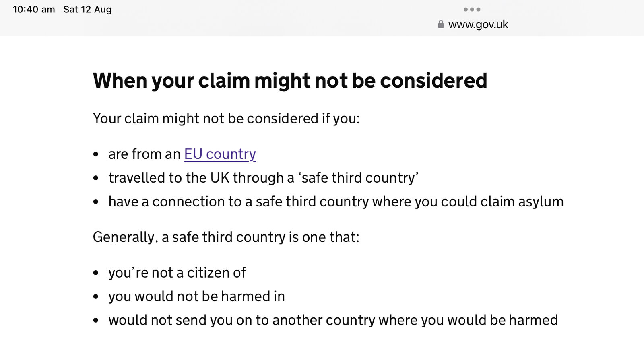This screenshot has width=644, height=362.
Task: Tap the 10:40 am clock in status bar
Action: (x=34, y=10)
